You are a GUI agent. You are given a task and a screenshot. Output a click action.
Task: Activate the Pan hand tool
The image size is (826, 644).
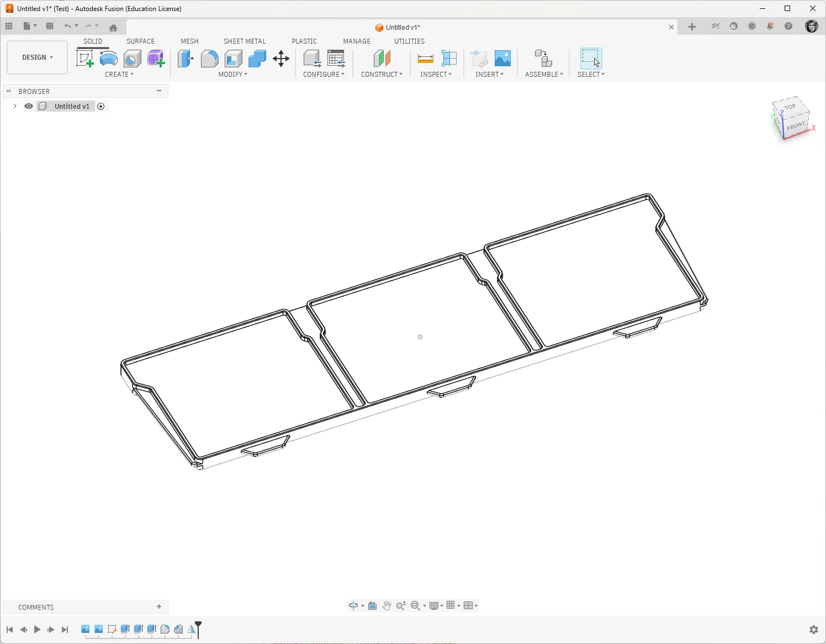387,605
